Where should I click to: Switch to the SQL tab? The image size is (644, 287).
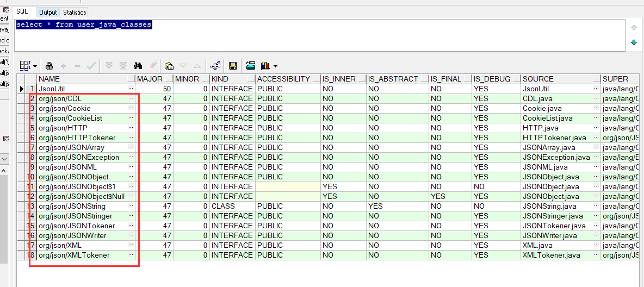(x=22, y=12)
